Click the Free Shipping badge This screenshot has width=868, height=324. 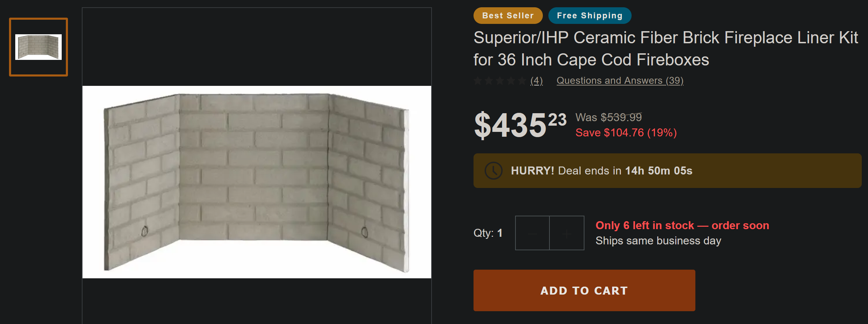point(589,16)
